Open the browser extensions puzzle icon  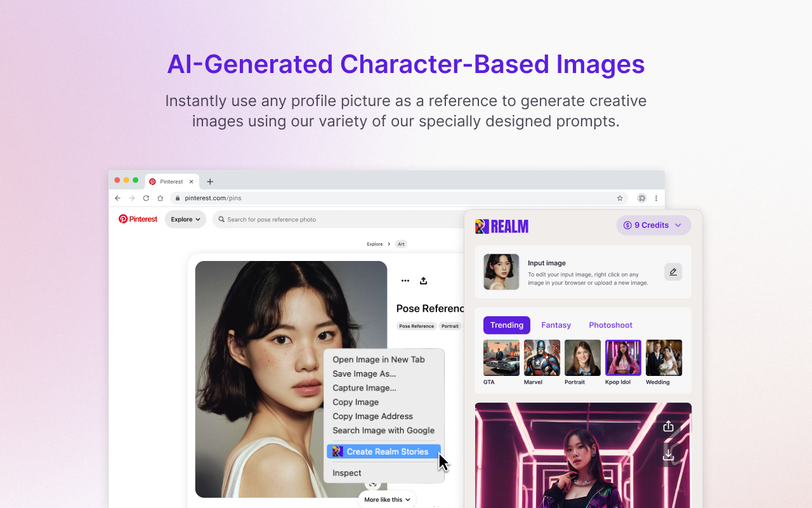[642, 198]
